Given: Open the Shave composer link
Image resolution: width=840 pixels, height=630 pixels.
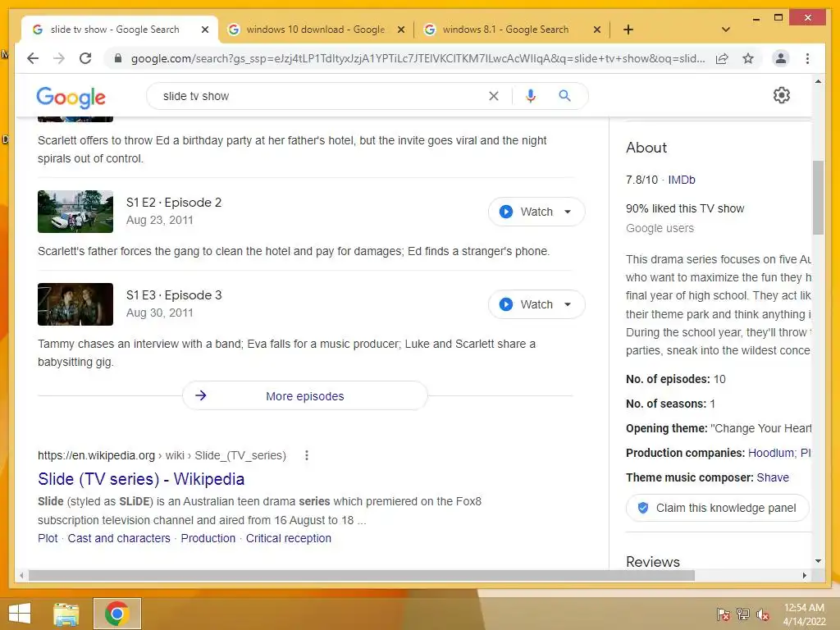Looking at the screenshot, I should point(773,478).
